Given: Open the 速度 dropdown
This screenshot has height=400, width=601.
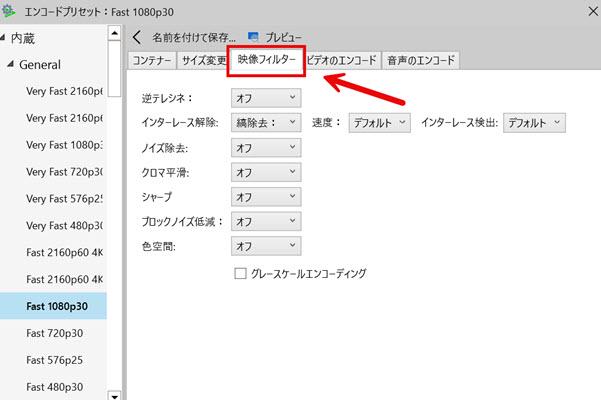Looking at the screenshot, I should [380, 122].
